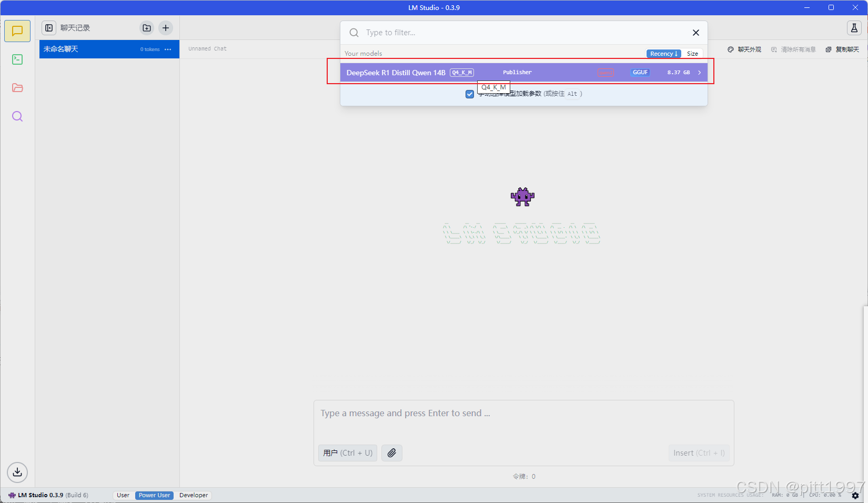Duplicate the chat with 复制聊天
The image size is (868, 503).
842,49
